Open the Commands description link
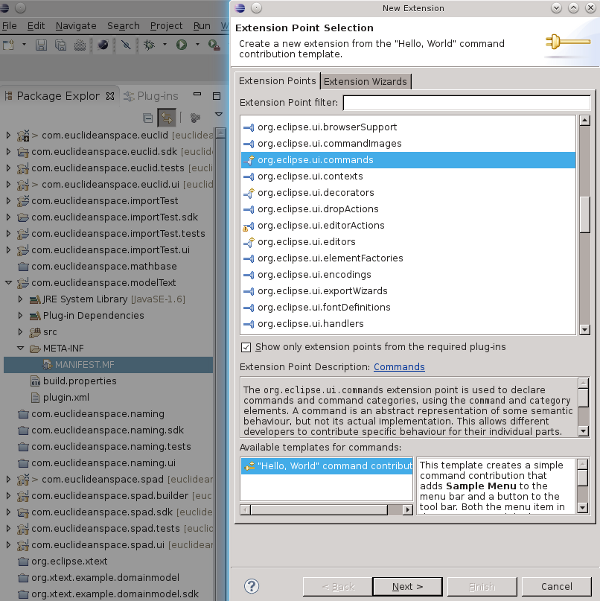Image resolution: width=600 pixels, height=601 pixels. point(399,367)
